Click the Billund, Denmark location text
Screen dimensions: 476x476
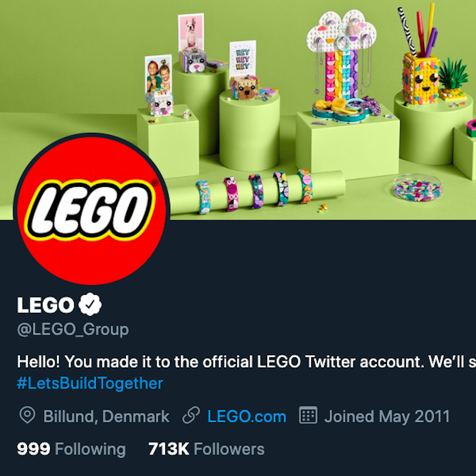(x=106, y=417)
